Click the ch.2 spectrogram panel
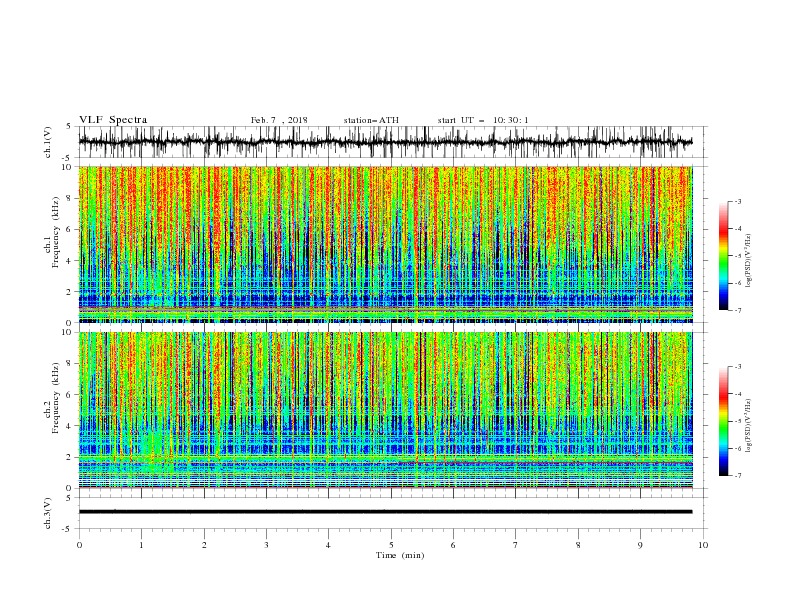The width and height of the screenshot is (792, 612). (386, 410)
